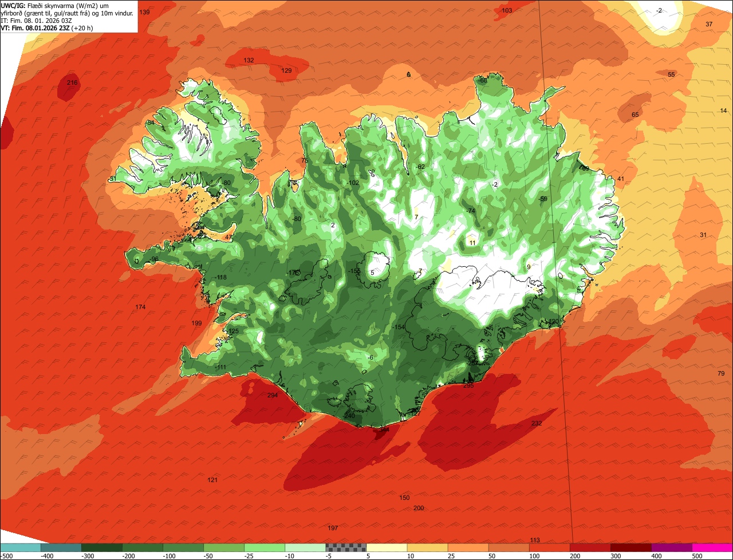Click the map value "-6"
Screen dimensions: 733x560
click(371, 357)
